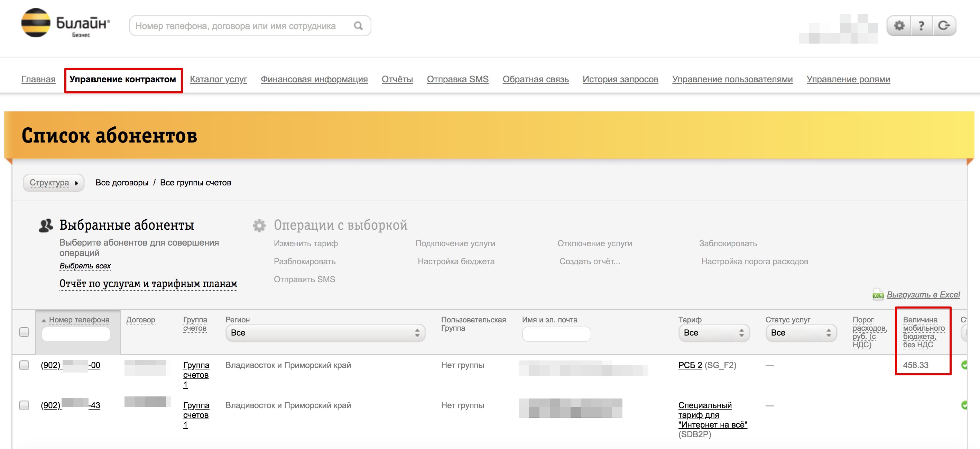
Task: Open phone number (902) ending -43
Action: pyautogui.click(x=71, y=405)
